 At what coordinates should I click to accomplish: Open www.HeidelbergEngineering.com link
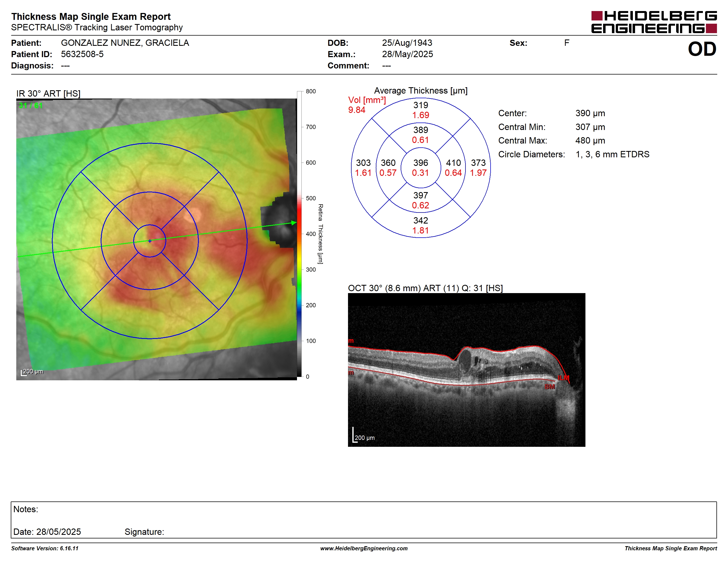point(364,548)
